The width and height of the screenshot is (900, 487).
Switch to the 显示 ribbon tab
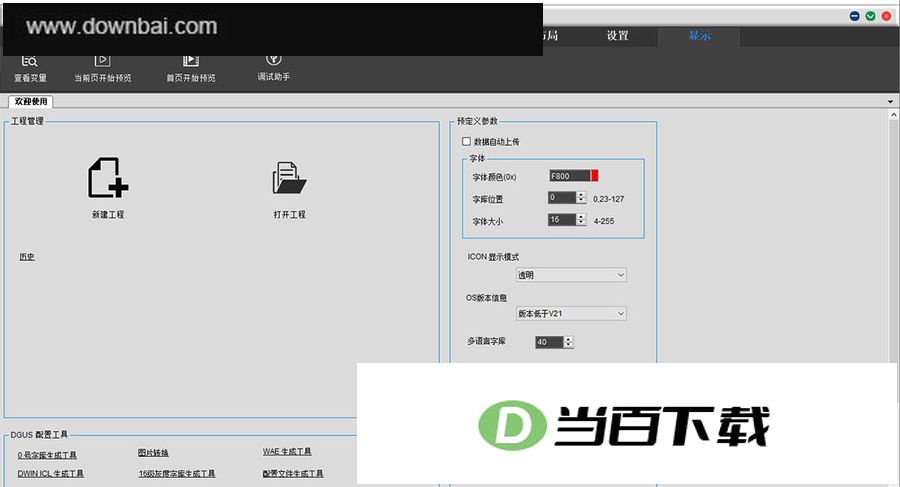(700, 36)
